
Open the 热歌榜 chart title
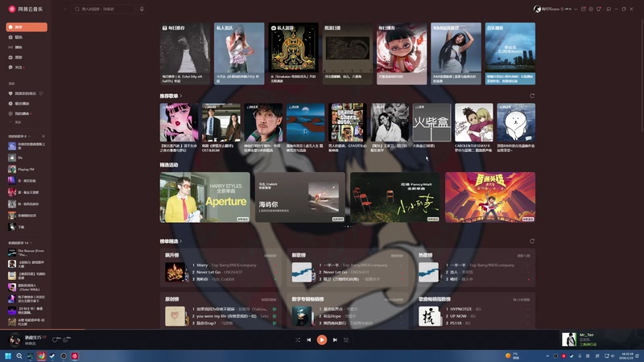pyautogui.click(x=426, y=255)
